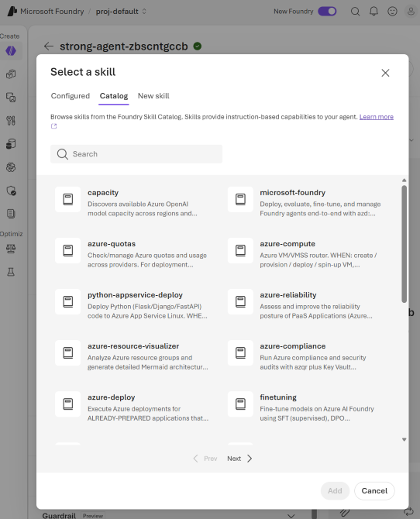Screen dimensions: 420x519
Task: Switch to the New skill tab
Action: coord(153,96)
